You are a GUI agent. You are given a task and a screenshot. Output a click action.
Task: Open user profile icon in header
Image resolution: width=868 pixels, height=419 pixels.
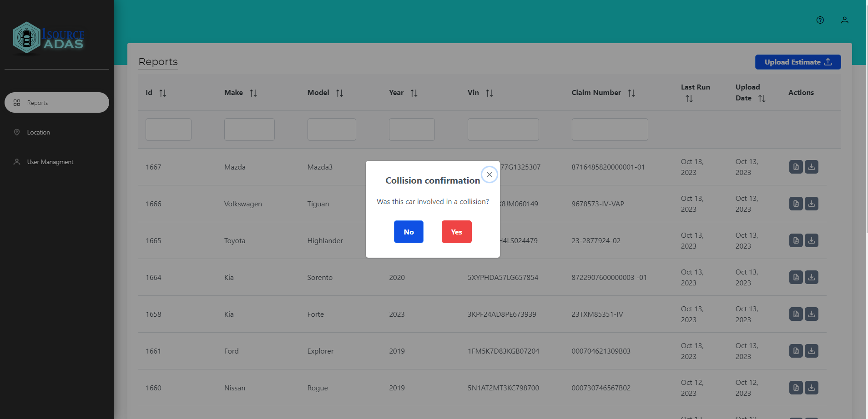[845, 20]
